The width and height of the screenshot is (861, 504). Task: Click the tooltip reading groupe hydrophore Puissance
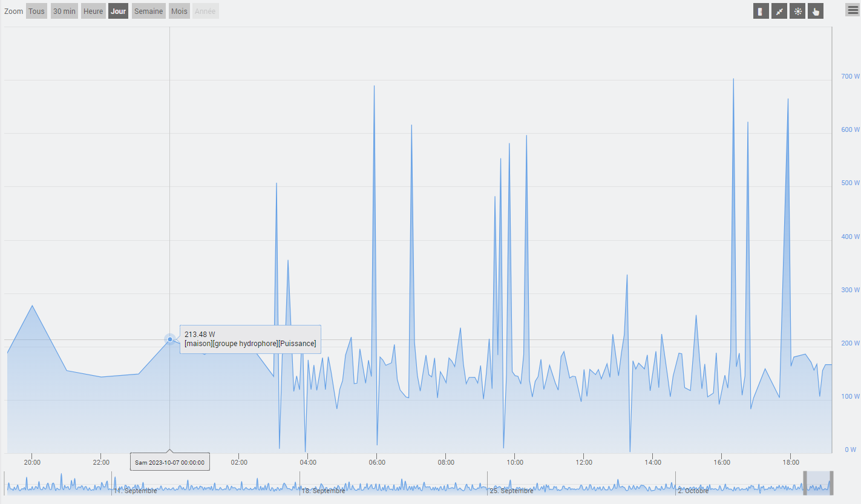point(250,339)
